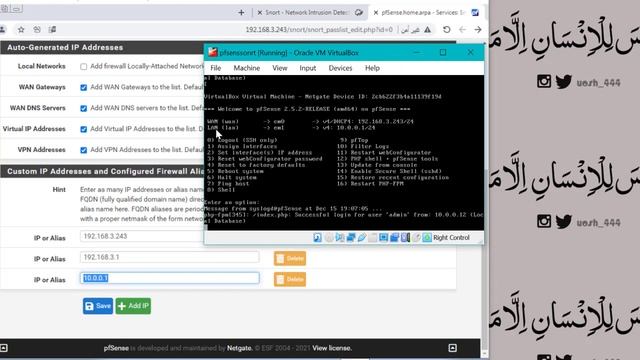Open VirtualBox Input menu
Screen dimensions: 640x360
308,68
